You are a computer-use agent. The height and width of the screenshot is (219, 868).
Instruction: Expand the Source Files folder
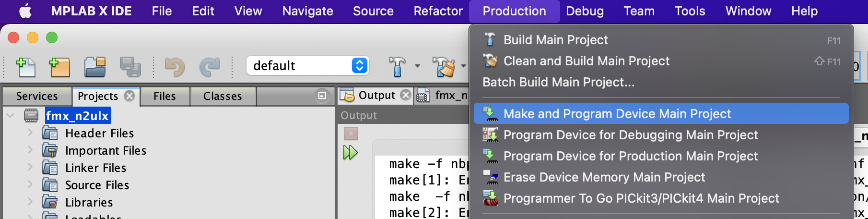[30, 184]
